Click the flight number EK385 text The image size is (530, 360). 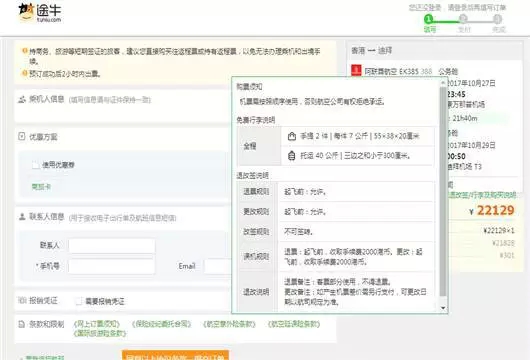tap(409, 71)
